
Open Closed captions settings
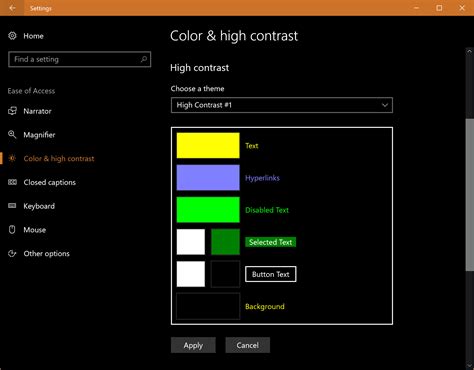click(x=50, y=182)
